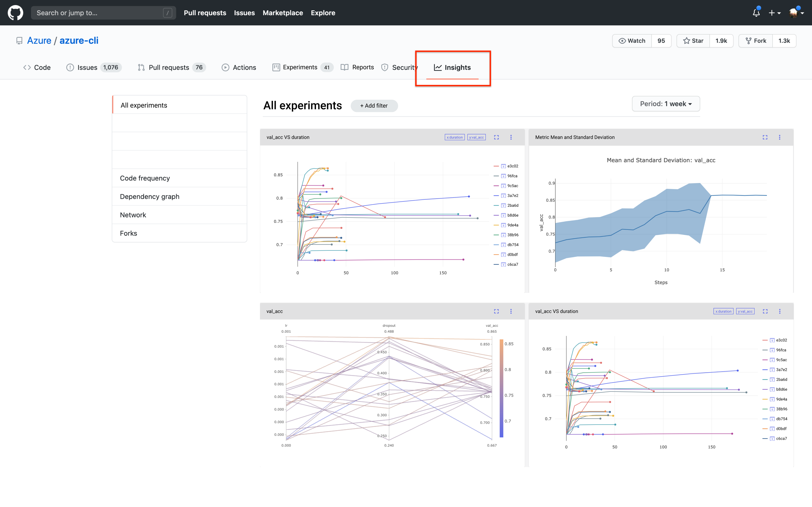Click the GitHub logo icon
The height and width of the screenshot is (507, 812).
16,13
